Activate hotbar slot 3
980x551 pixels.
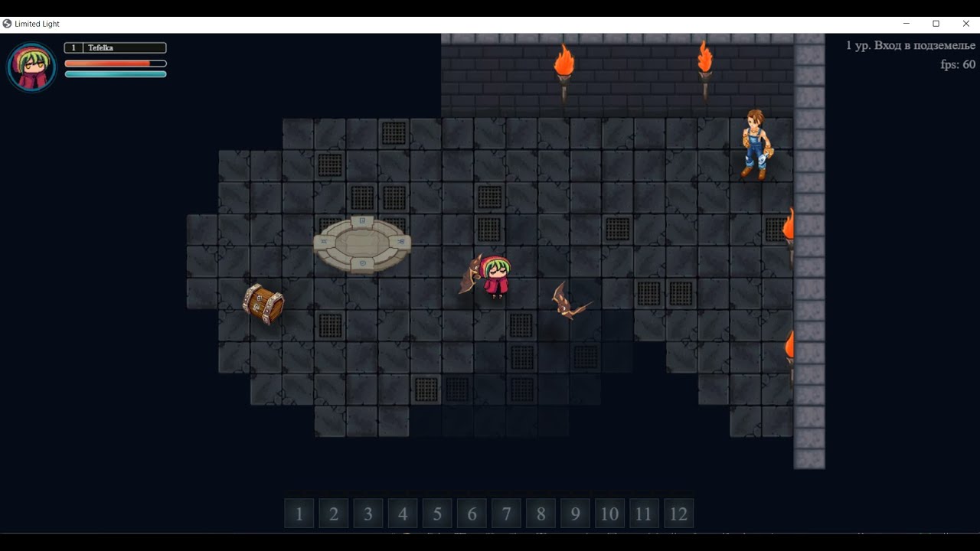tap(368, 514)
